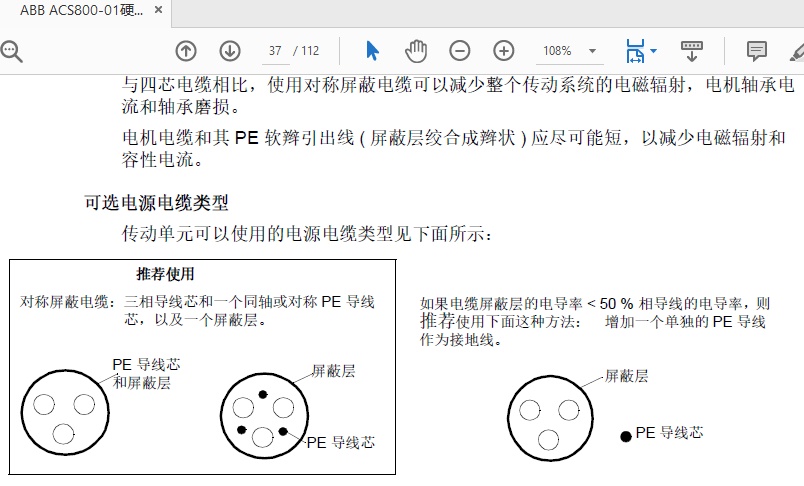Click the search magnifier icon

pos(11,51)
